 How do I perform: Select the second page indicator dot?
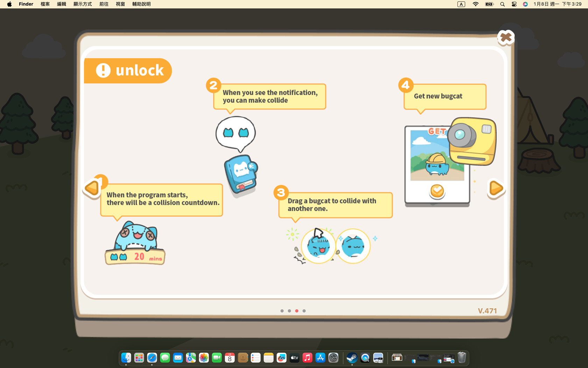[x=289, y=311]
